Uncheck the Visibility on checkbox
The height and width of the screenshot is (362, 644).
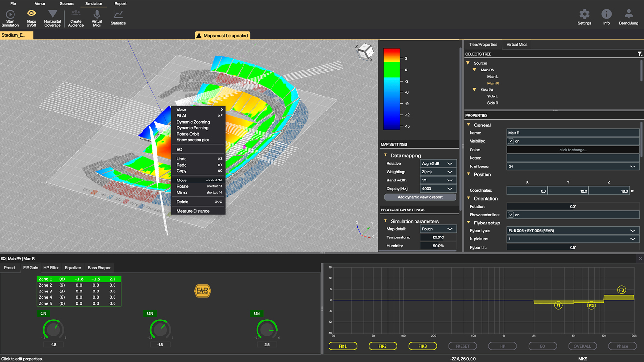pos(511,141)
